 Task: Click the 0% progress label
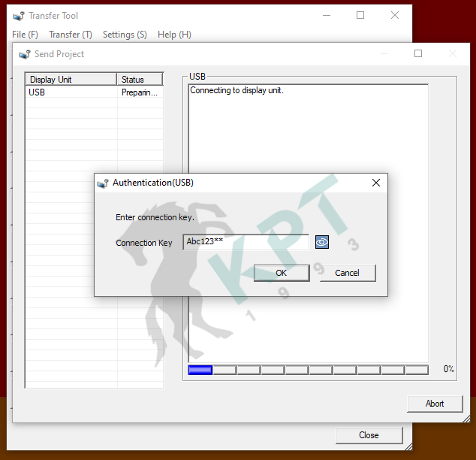[x=448, y=369]
